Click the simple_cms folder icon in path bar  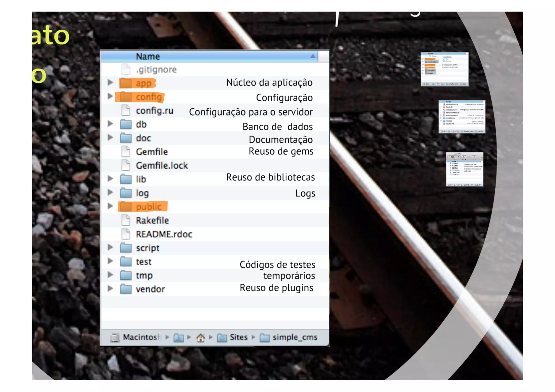pos(265,338)
